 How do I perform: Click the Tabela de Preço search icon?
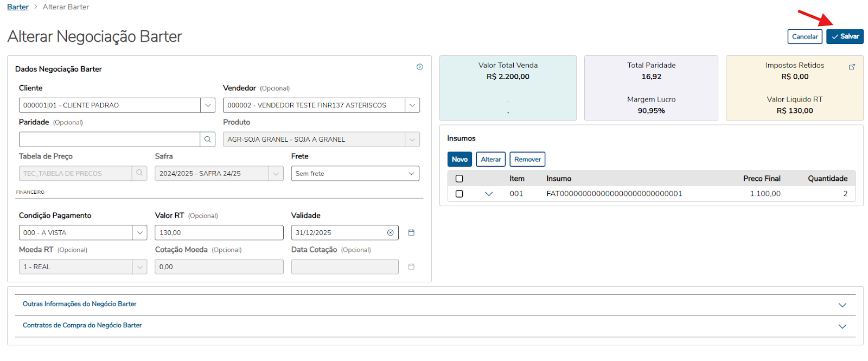click(x=139, y=173)
